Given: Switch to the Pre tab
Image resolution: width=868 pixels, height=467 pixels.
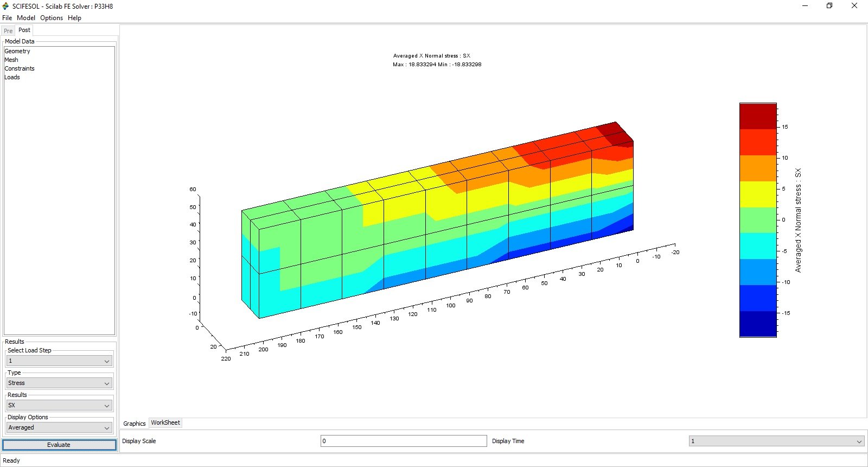Looking at the screenshot, I should (x=8, y=31).
